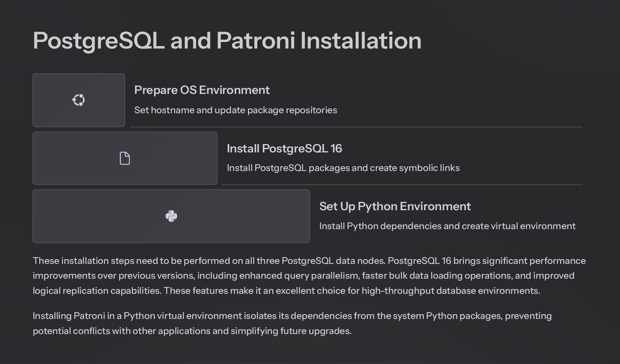Click the 'Set Up Python Environment' heading
Image resolution: width=620 pixels, height=364 pixels.
pyautogui.click(x=395, y=206)
